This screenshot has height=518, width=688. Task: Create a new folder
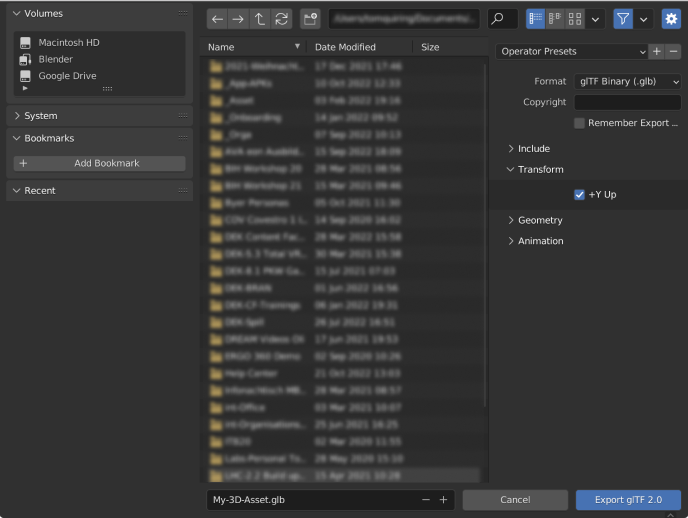tap(310, 19)
